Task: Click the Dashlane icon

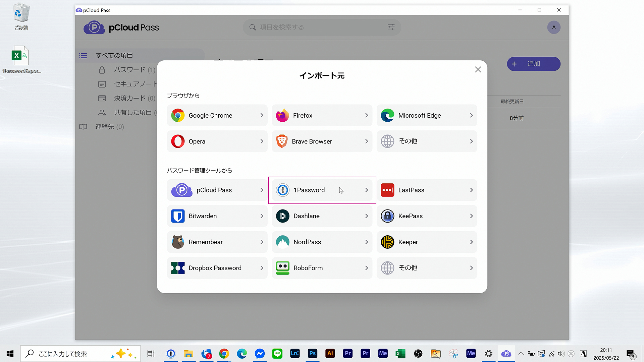Action: tap(282, 216)
